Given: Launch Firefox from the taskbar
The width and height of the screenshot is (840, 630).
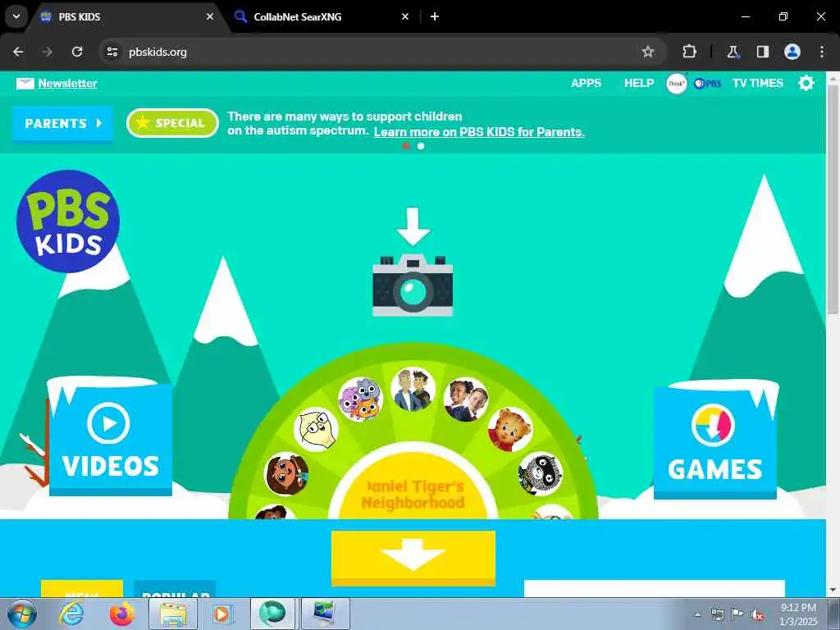Looking at the screenshot, I should pos(122,614).
